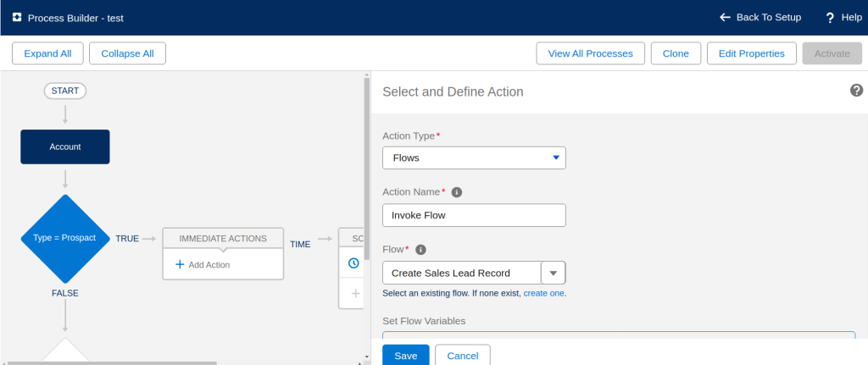Click the Help question mark icon in header

tap(830, 19)
